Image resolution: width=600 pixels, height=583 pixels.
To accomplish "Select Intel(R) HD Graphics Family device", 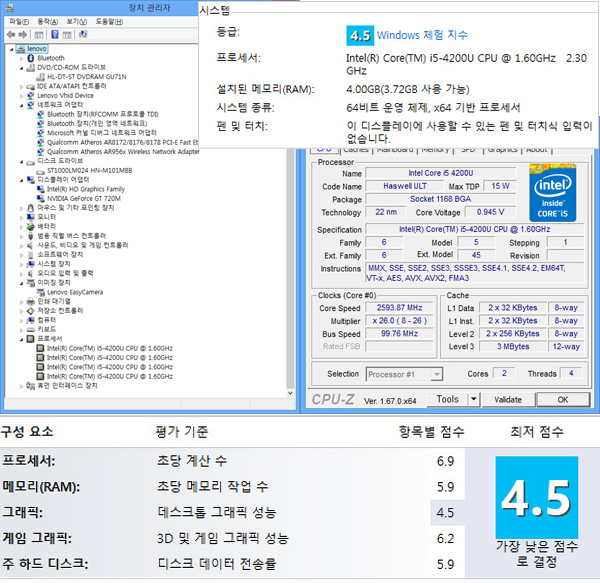I will click(x=86, y=189).
